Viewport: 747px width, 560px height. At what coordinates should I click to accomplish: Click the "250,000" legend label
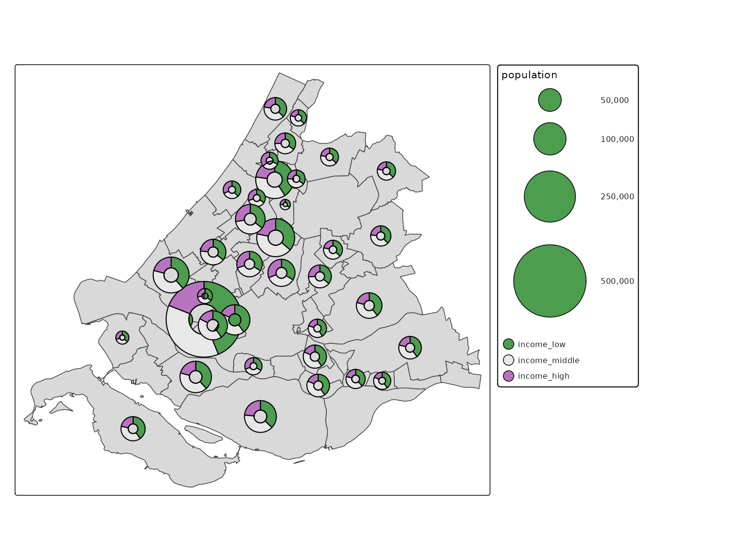pos(617,197)
